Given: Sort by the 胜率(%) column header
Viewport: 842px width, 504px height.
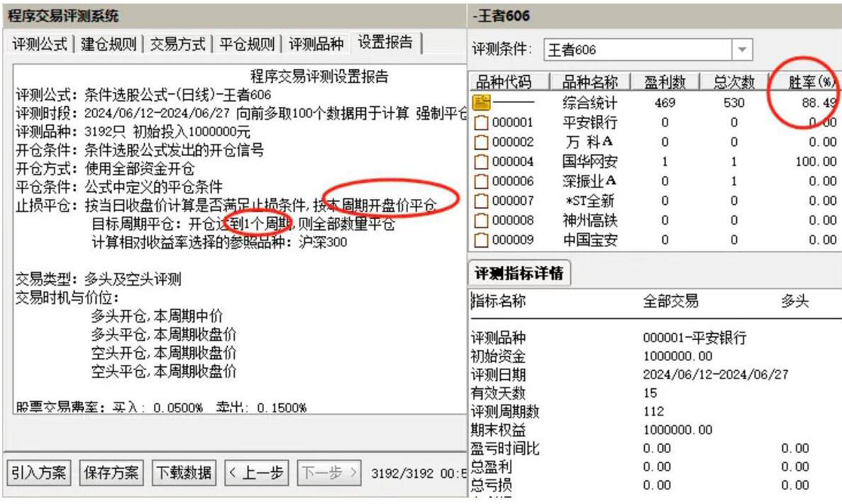Looking at the screenshot, I should click(x=806, y=82).
